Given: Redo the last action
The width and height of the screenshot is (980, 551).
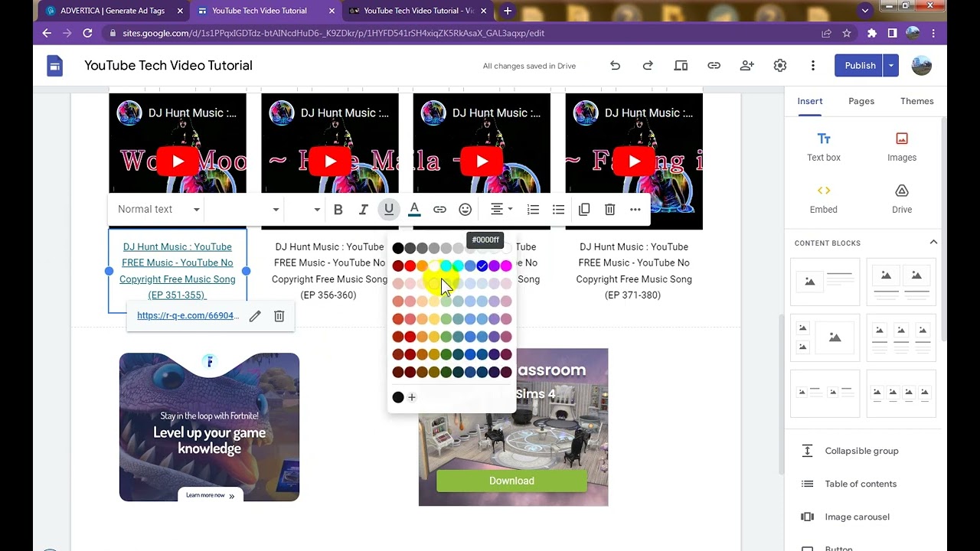Looking at the screenshot, I should click(x=648, y=66).
